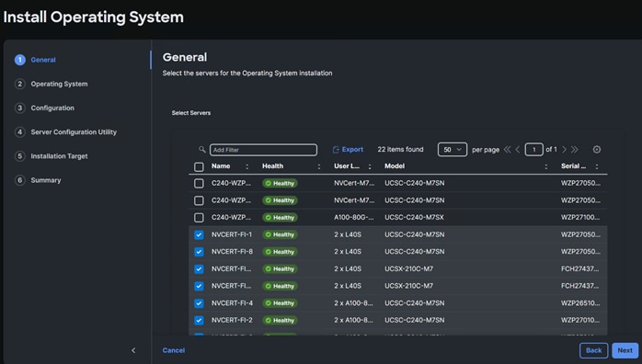Open Serial column options menu
This screenshot has width=642, height=364.
point(597,166)
